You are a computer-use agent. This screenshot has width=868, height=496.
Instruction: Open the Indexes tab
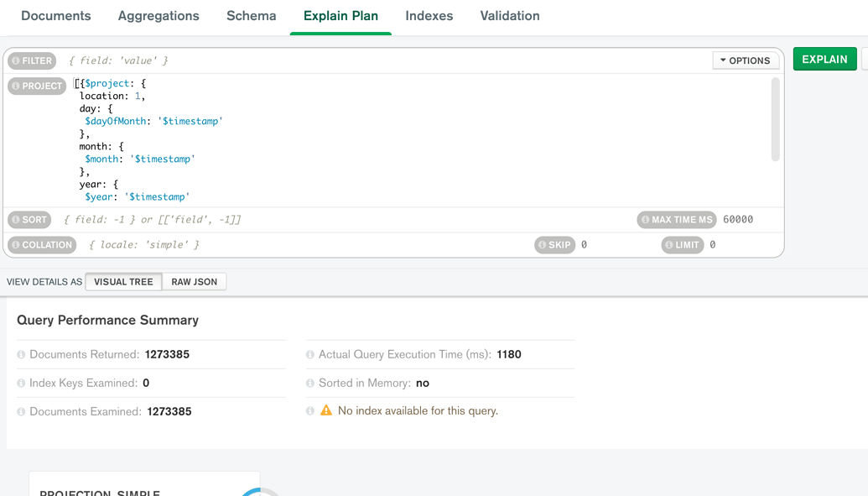(x=429, y=15)
